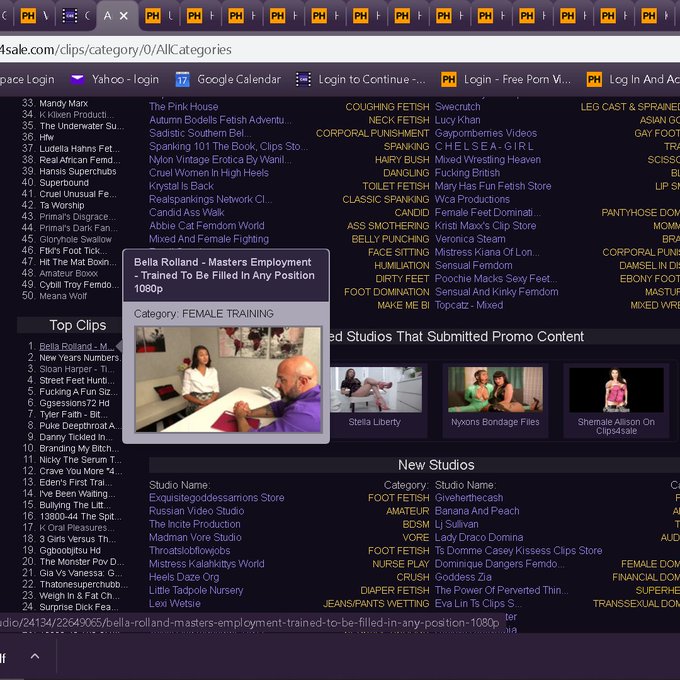This screenshot has height=680, width=680.
Task: Close the active browser tab
Action: 124,16
